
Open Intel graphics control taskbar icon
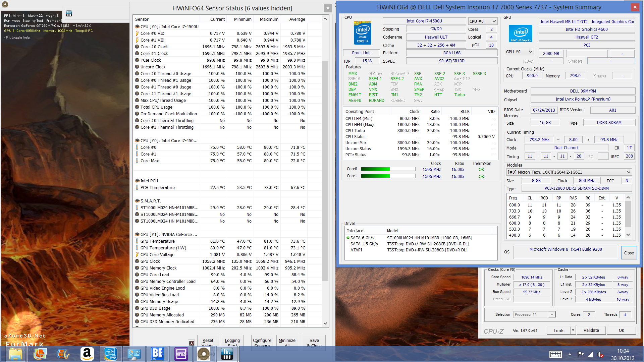[110, 354]
